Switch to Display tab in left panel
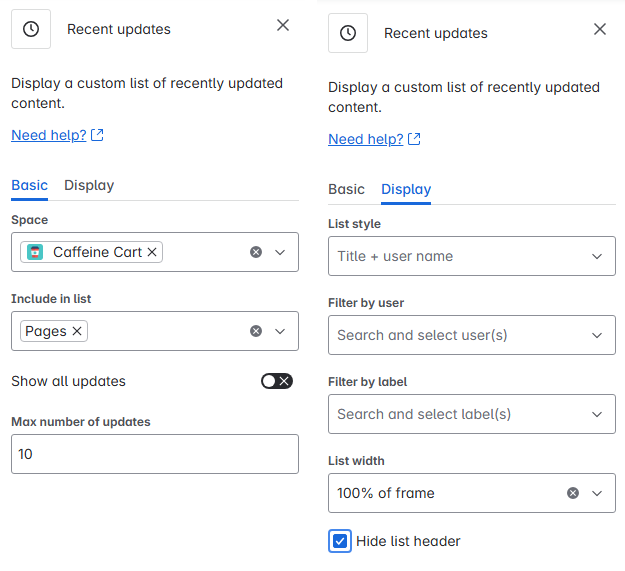 pos(89,185)
